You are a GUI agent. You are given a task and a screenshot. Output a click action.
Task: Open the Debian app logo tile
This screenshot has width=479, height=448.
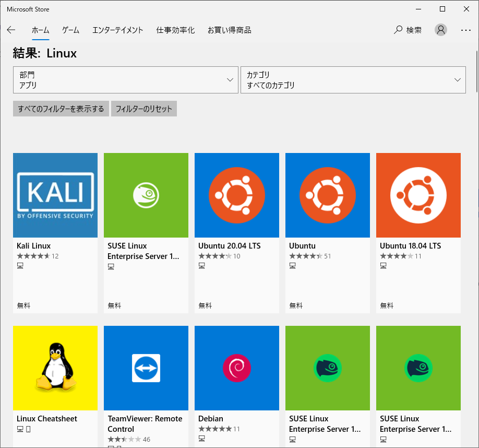[x=237, y=368]
